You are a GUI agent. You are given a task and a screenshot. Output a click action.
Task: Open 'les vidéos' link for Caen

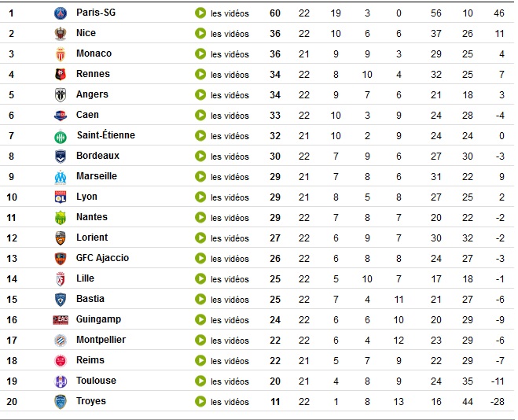click(230, 116)
